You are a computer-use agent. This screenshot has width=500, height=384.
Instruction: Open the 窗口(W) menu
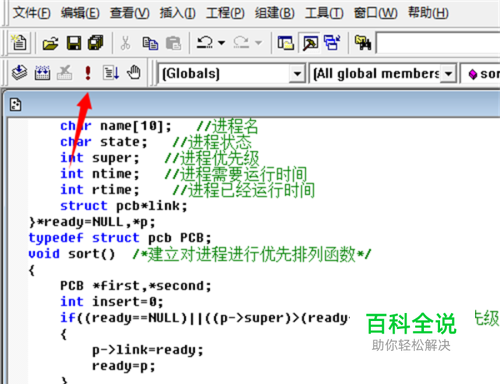click(x=375, y=13)
